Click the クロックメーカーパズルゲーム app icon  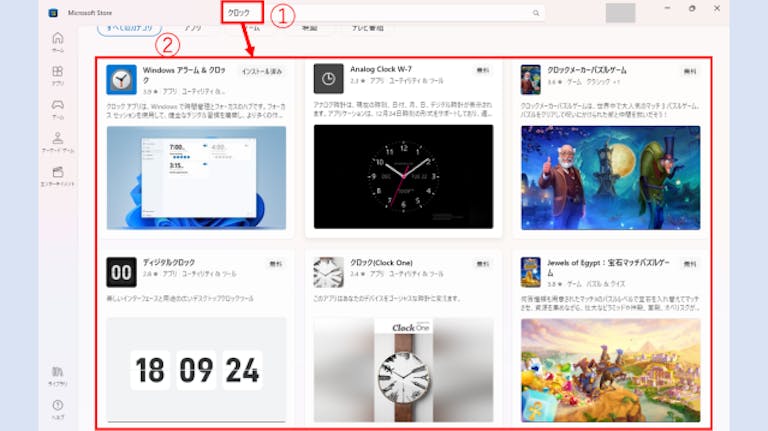pyautogui.click(x=530, y=79)
